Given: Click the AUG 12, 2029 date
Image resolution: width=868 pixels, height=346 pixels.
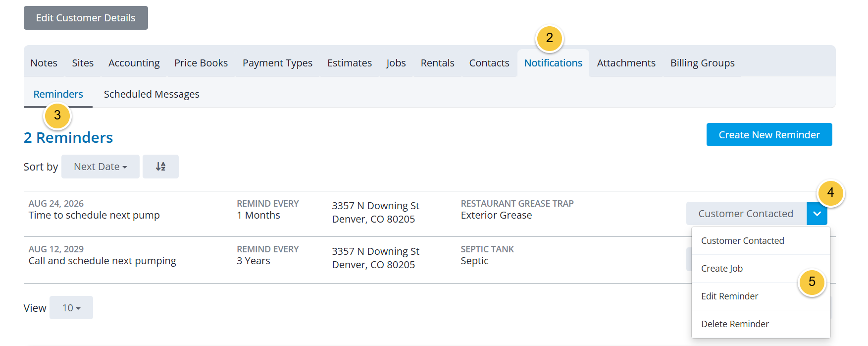Looking at the screenshot, I should tap(56, 249).
